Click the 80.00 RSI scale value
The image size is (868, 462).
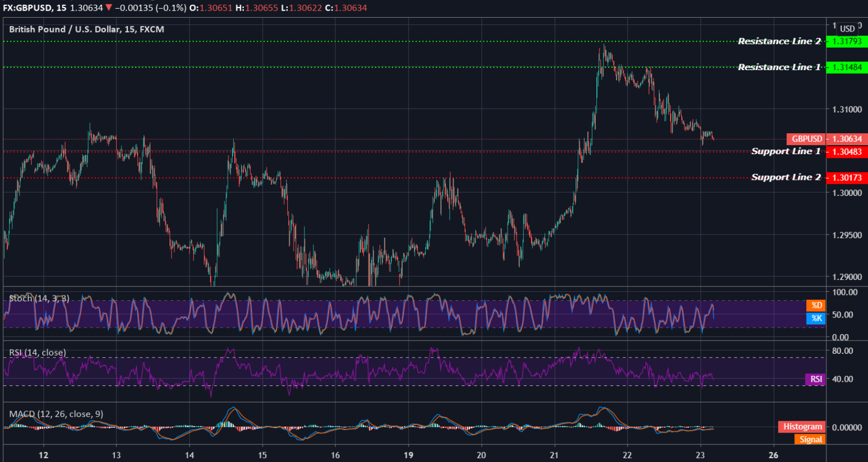point(842,351)
